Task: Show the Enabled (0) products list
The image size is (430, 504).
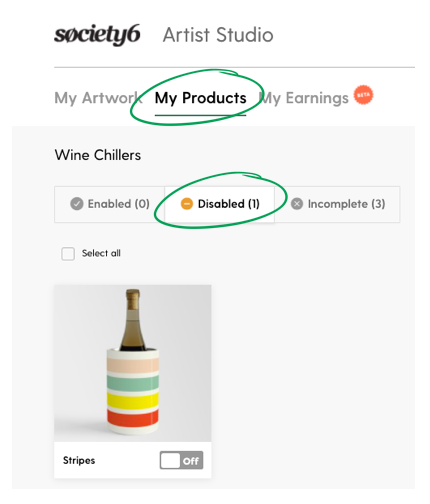Action: [x=110, y=204]
